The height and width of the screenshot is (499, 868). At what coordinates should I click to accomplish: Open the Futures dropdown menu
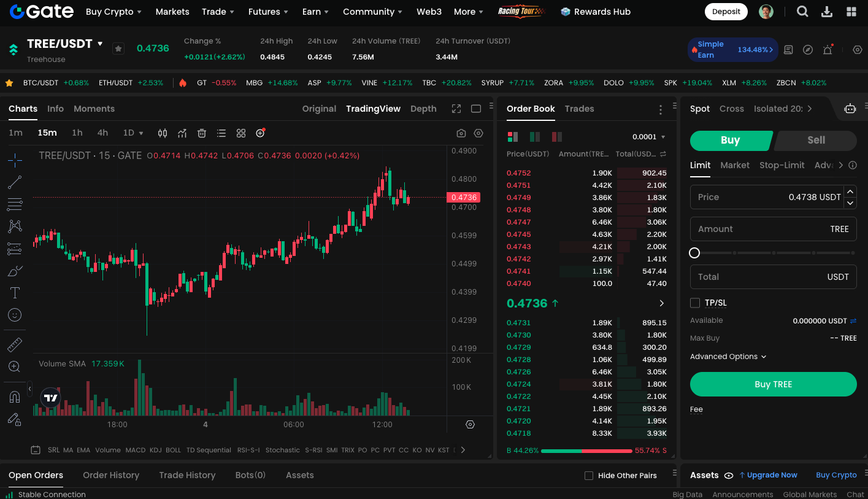(x=268, y=12)
